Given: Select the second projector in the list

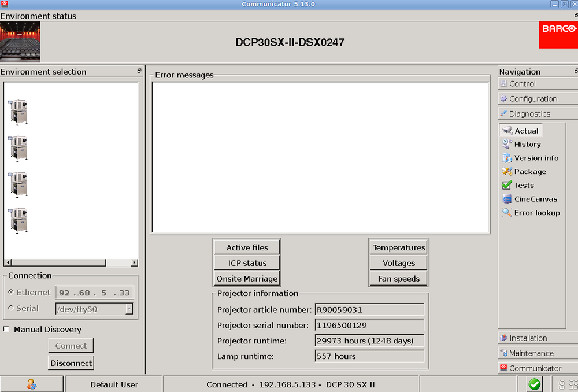Looking at the screenshot, I should click(18, 149).
